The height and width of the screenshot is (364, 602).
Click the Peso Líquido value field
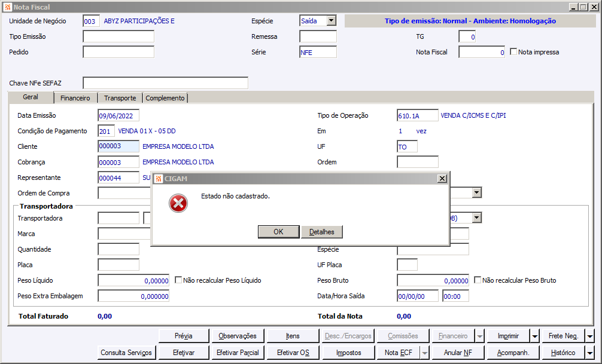tap(133, 280)
